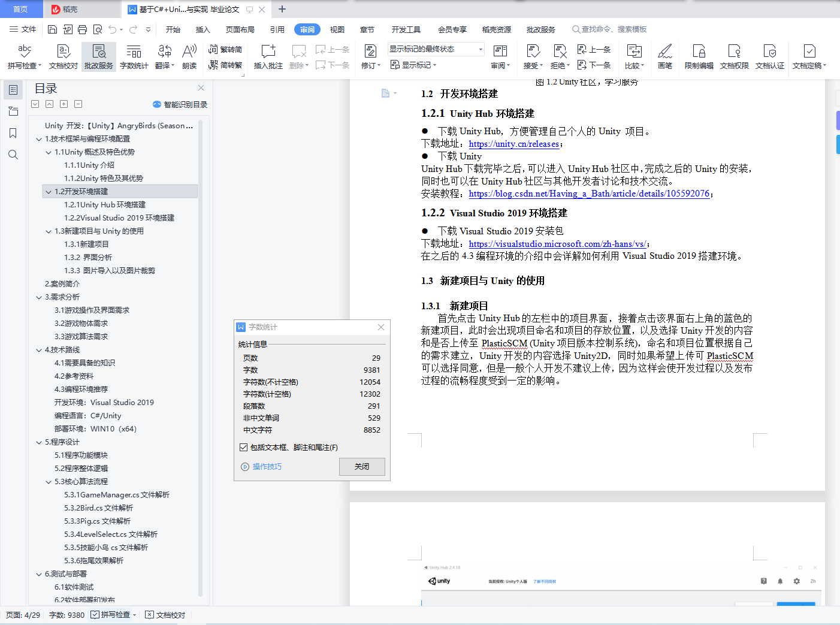Click 文档校对 in the status bar

165,615
